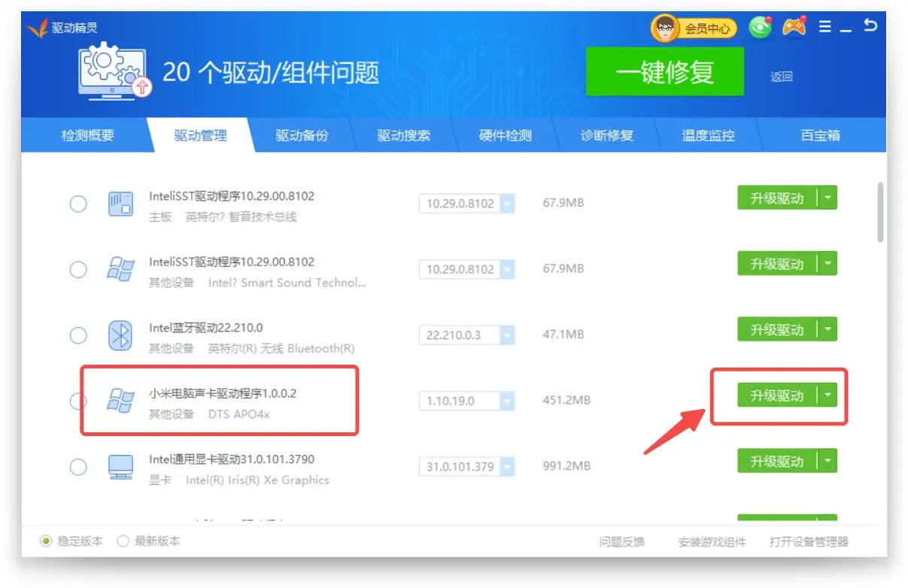The height and width of the screenshot is (588, 908).
Task: Click the back arrow icon at top right
Action: [870, 26]
